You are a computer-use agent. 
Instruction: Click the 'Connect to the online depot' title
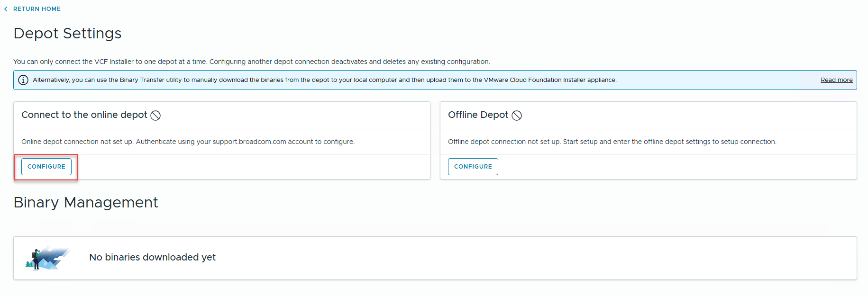[84, 115]
